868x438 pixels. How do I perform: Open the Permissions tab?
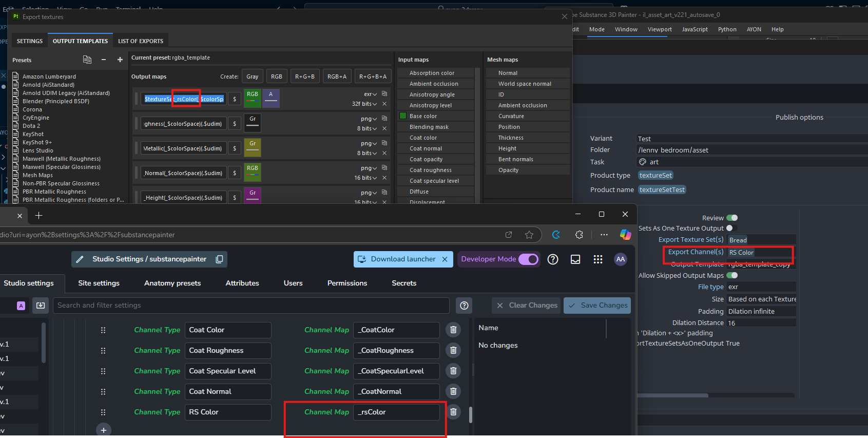(x=347, y=283)
